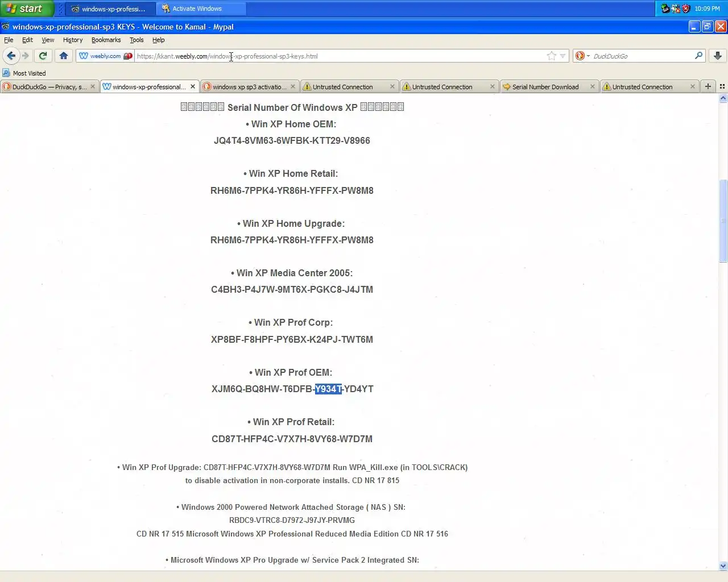Viewport: 728px width, 582px height.
Task: Click the search magnifier icon
Action: [699, 56]
